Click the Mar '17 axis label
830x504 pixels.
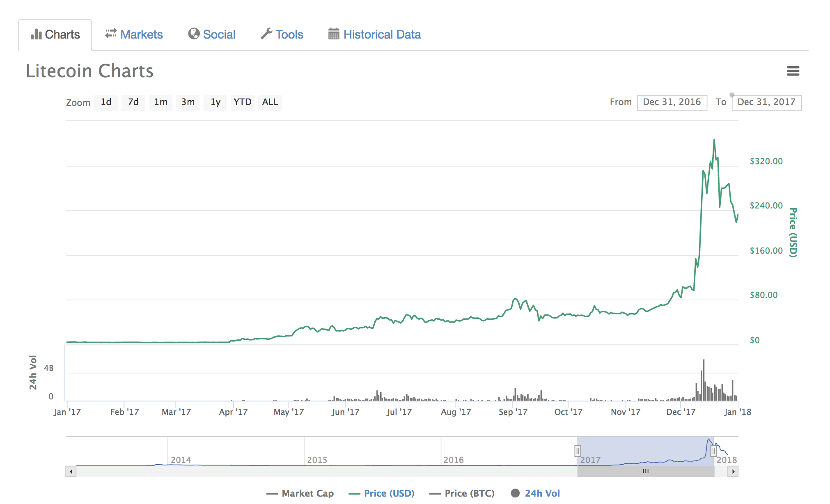click(177, 412)
